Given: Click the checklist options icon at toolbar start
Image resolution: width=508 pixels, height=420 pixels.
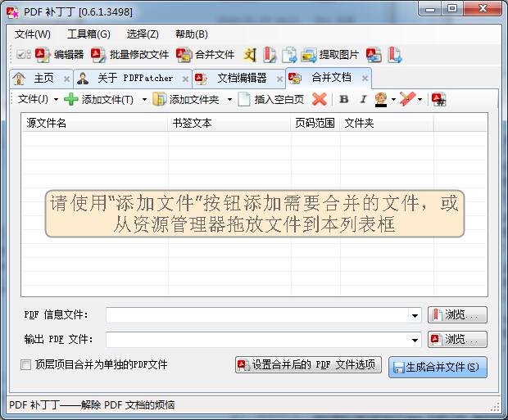Looking at the screenshot, I should [23, 54].
